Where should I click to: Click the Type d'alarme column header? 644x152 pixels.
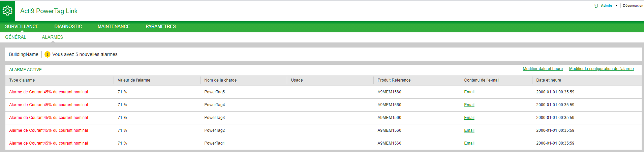(22, 80)
